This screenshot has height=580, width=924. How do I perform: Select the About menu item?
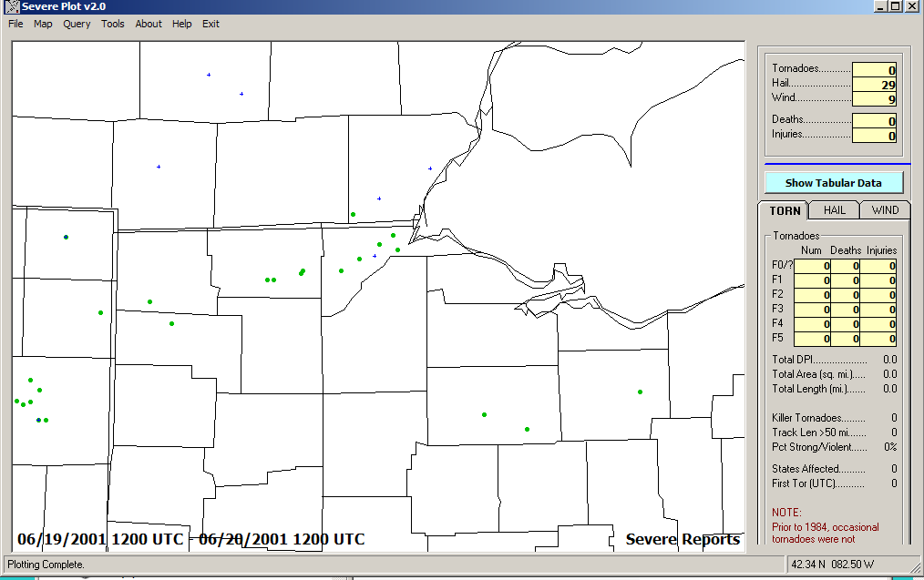(149, 24)
